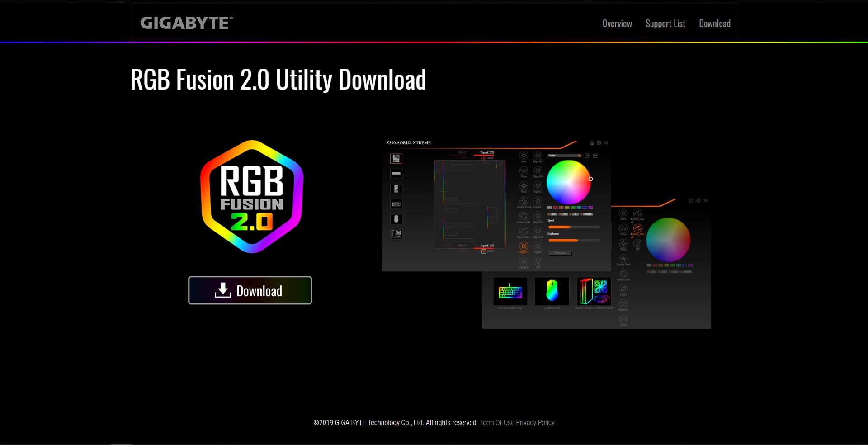Choose Pulse mode in the Z390 window
The image size is (868, 445).
[x=524, y=171]
